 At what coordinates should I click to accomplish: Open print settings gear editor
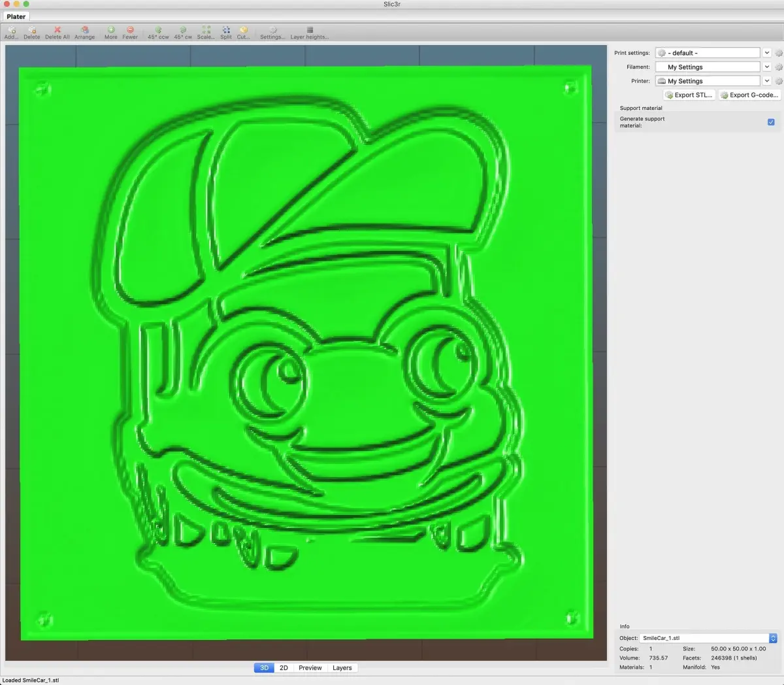point(779,53)
